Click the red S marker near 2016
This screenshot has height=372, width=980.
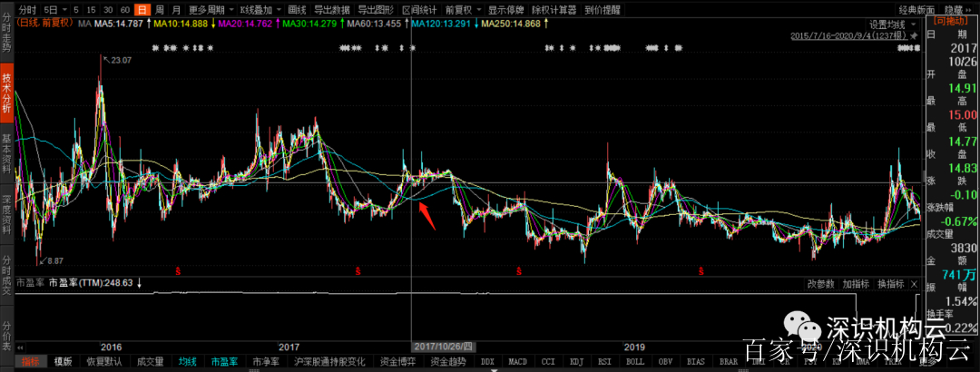click(x=178, y=270)
